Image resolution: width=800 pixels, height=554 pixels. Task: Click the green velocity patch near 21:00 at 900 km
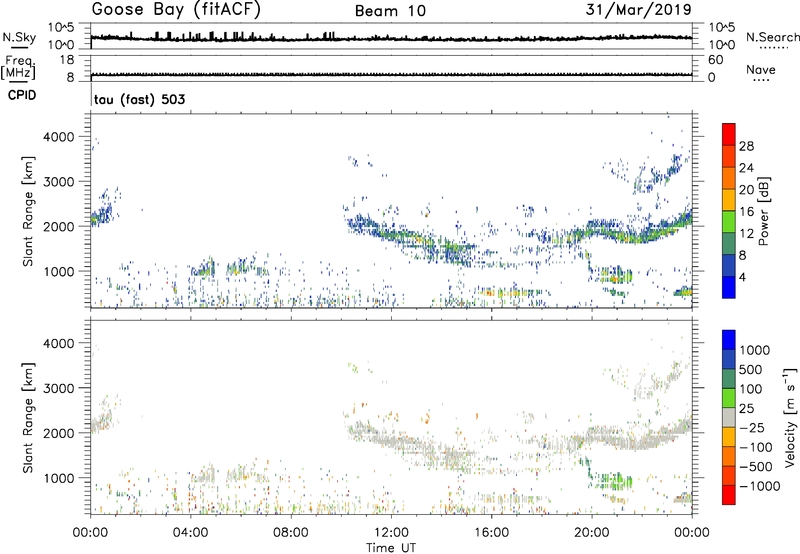[x=614, y=481]
